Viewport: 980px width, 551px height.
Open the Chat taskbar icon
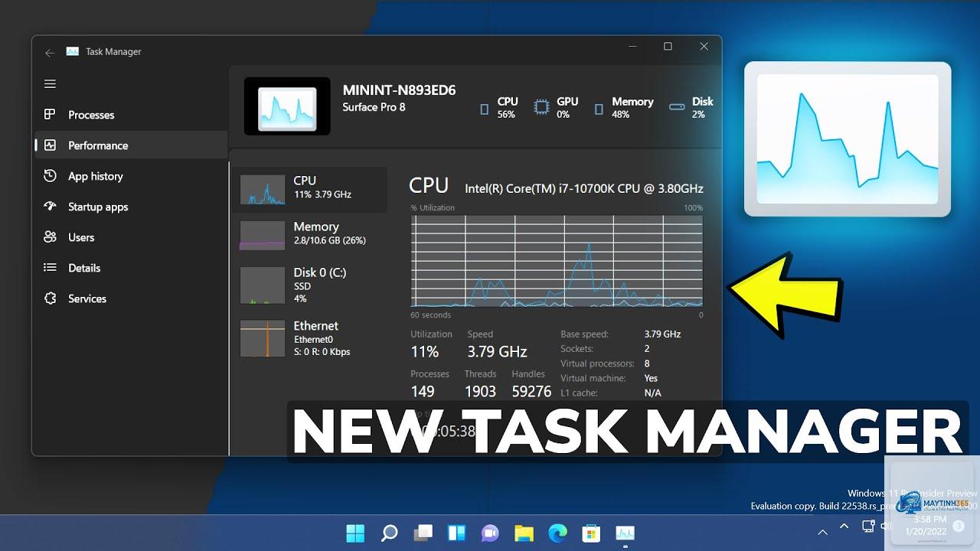click(490, 533)
